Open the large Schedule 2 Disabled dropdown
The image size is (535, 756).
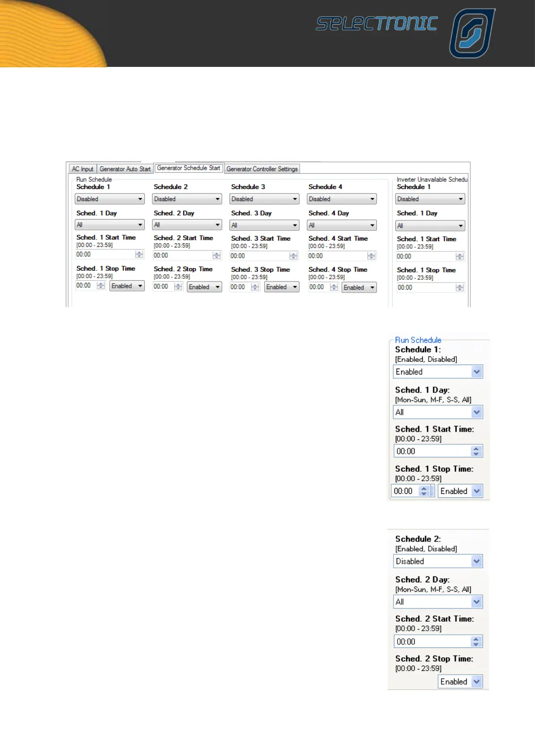(438, 561)
